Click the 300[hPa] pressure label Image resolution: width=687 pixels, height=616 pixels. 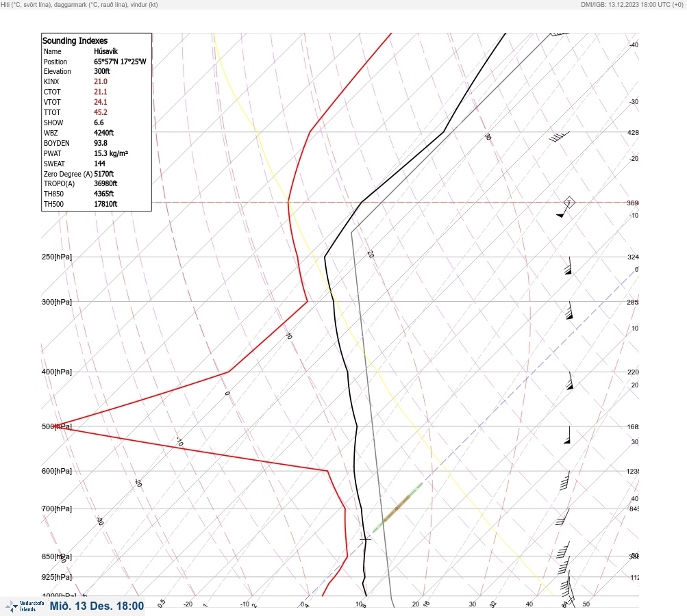click(57, 302)
